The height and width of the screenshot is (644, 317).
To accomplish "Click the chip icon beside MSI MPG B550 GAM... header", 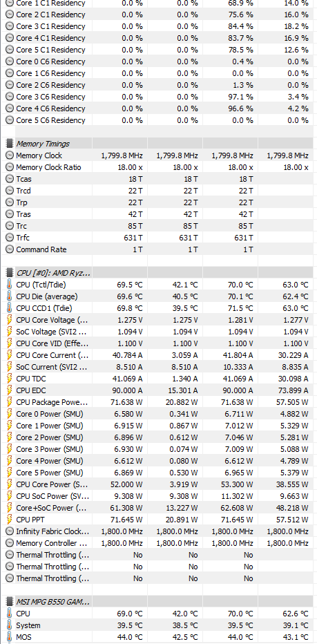I will [x=10, y=602].
